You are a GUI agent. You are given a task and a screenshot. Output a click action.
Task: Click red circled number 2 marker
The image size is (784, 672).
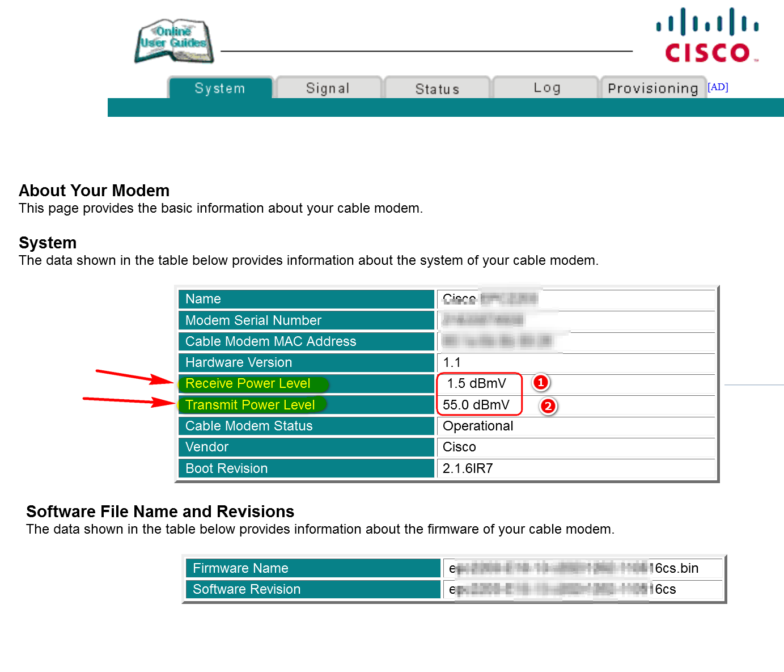point(548,406)
